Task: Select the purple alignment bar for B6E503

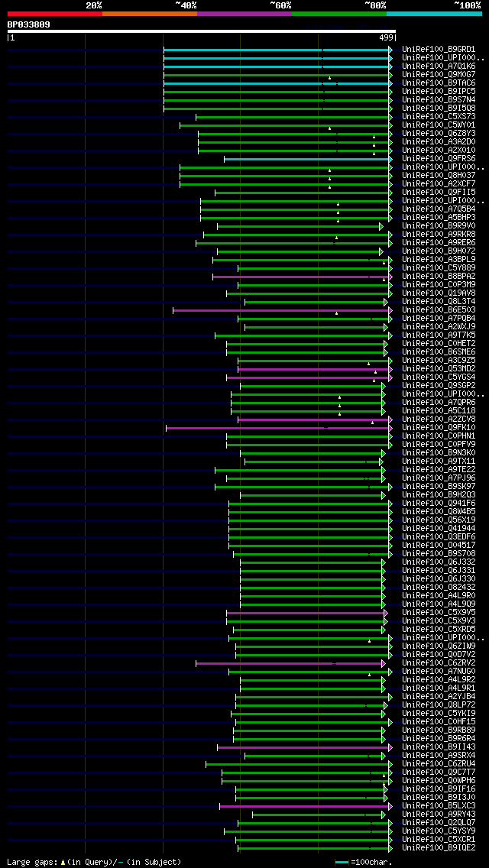Action: [x=283, y=310]
